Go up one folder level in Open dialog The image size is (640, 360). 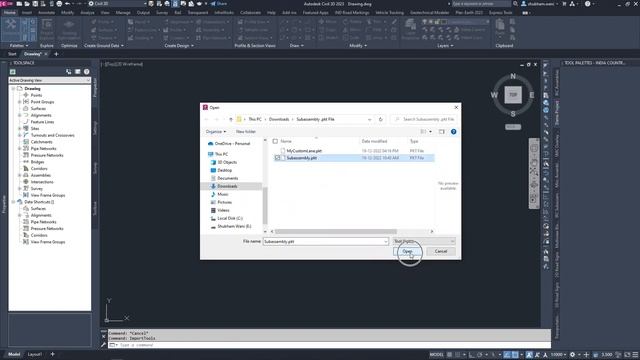click(x=231, y=119)
